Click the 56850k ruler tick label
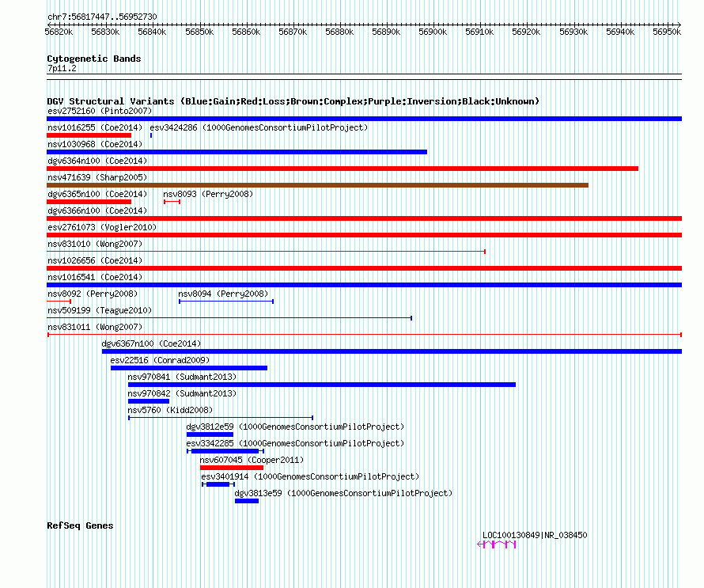704x588 pixels. click(199, 32)
